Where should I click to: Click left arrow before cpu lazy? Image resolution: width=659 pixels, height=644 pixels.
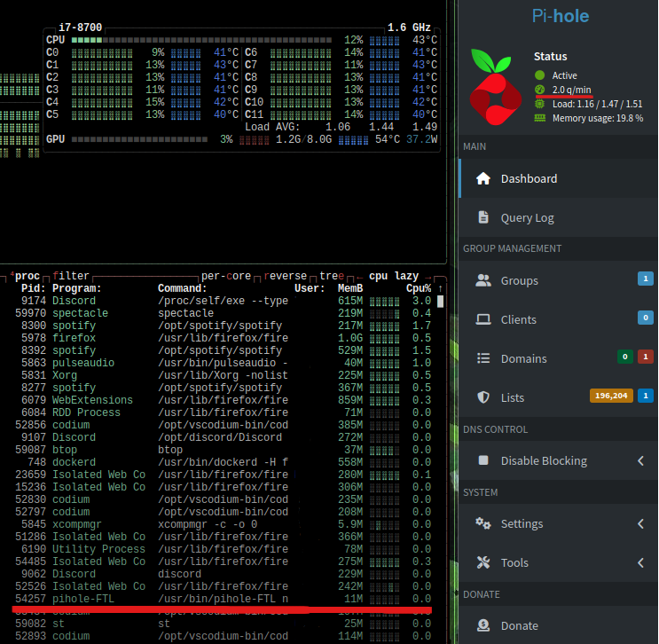(x=360, y=277)
